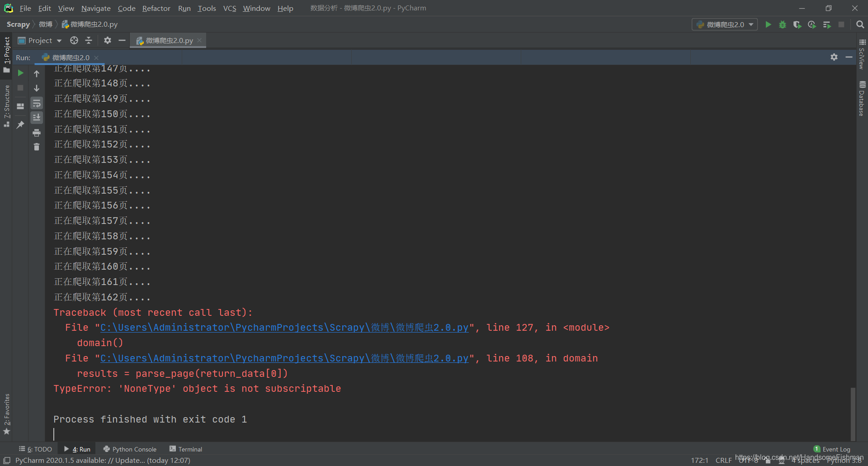Viewport: 868px width, 466px height.
Task: Open the SciView side panel
Action: click(862, 54)
